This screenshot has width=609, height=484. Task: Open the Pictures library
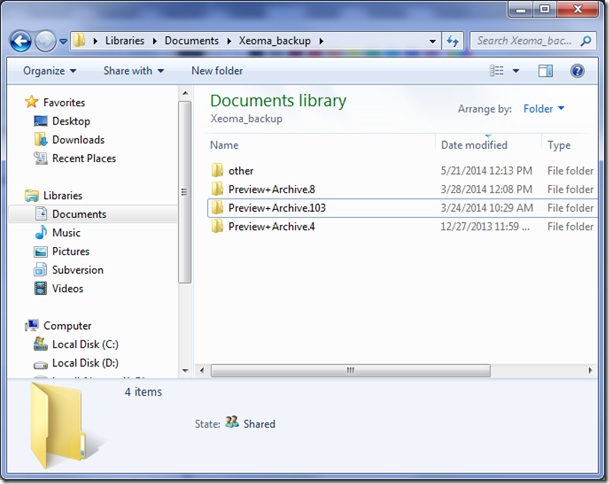tap(71, 251)
